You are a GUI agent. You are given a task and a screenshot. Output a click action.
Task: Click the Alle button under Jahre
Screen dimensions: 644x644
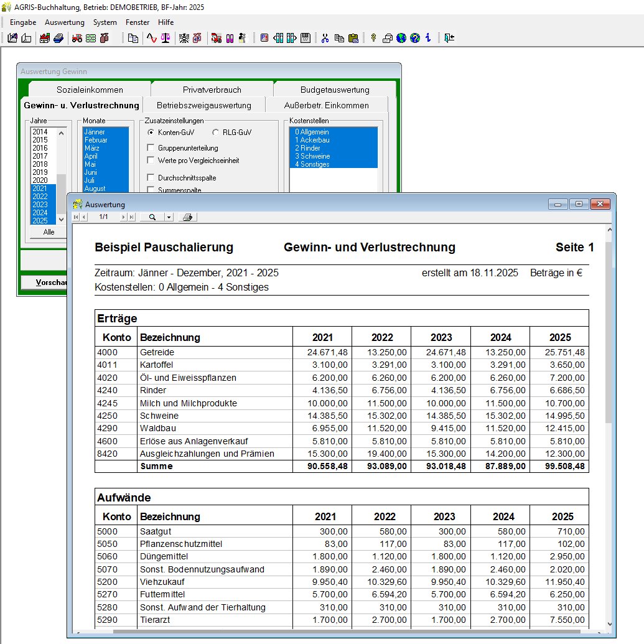(49, 231)
